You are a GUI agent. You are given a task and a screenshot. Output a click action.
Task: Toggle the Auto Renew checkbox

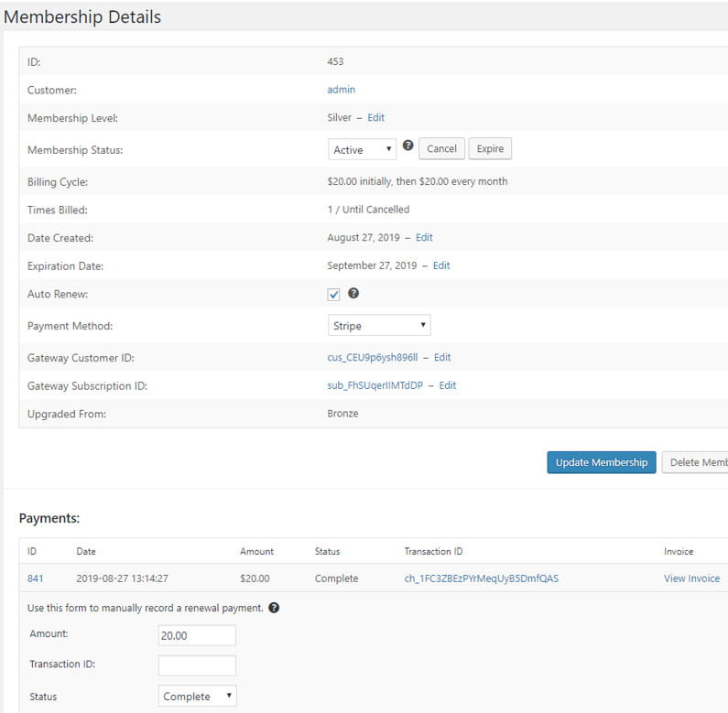334,295
